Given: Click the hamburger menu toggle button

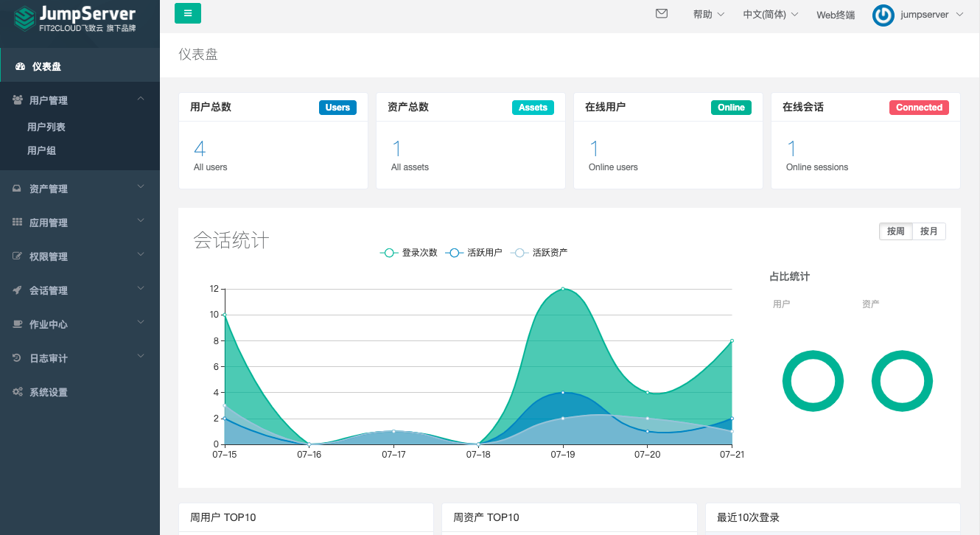Looking at the screenshot, I should point(188,13).
